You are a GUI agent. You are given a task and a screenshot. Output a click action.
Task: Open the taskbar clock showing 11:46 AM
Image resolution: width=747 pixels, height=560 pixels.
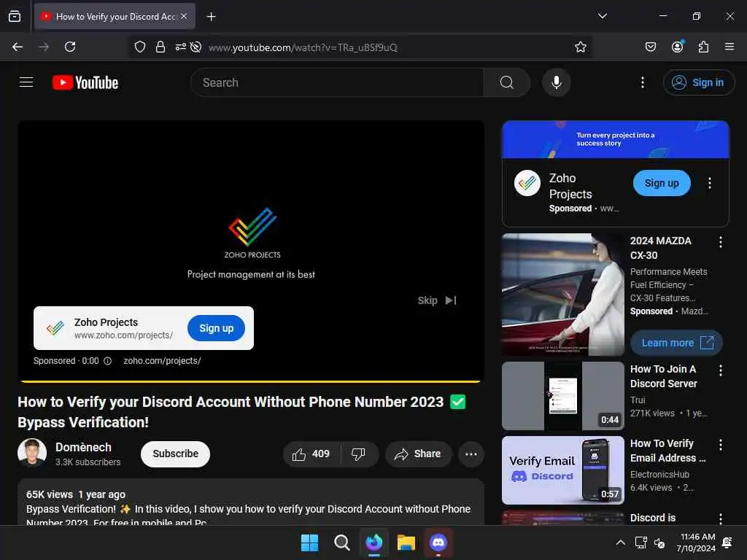[x=696, y=542]
